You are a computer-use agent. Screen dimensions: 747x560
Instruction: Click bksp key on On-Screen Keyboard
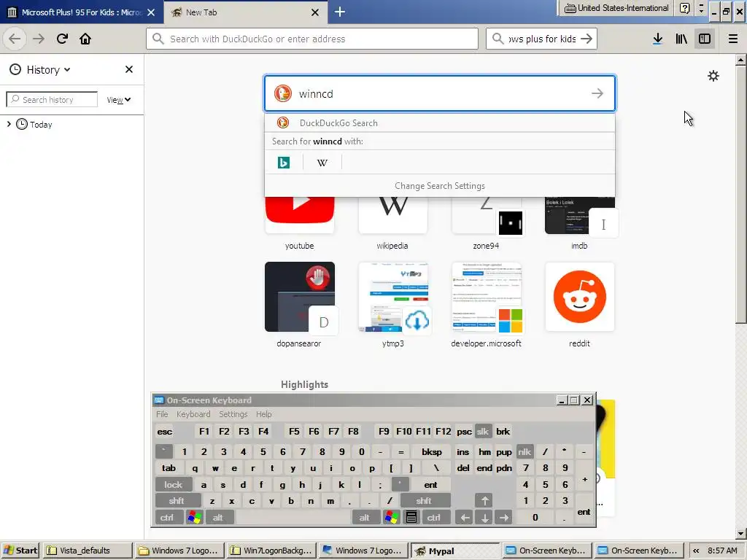[x=432, y=452]
